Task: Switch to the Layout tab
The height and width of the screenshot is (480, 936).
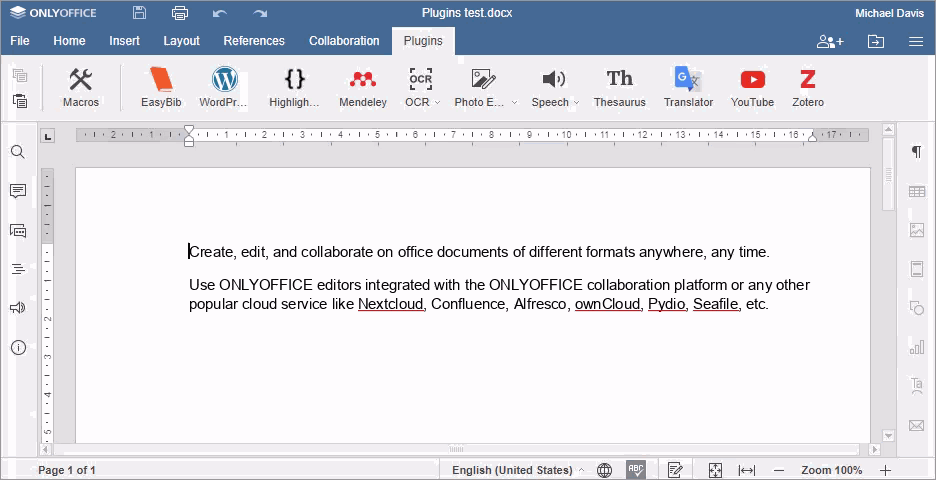Action: (x=181, y=41)
